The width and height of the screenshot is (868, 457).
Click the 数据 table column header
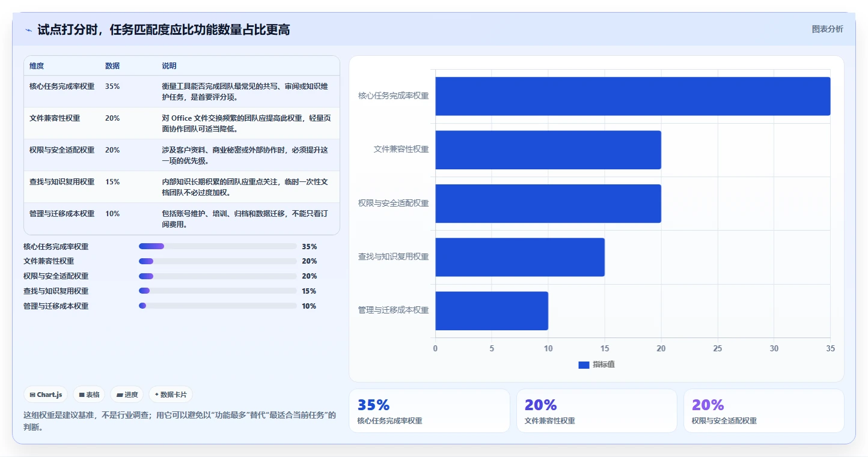(x=112, y=65)
